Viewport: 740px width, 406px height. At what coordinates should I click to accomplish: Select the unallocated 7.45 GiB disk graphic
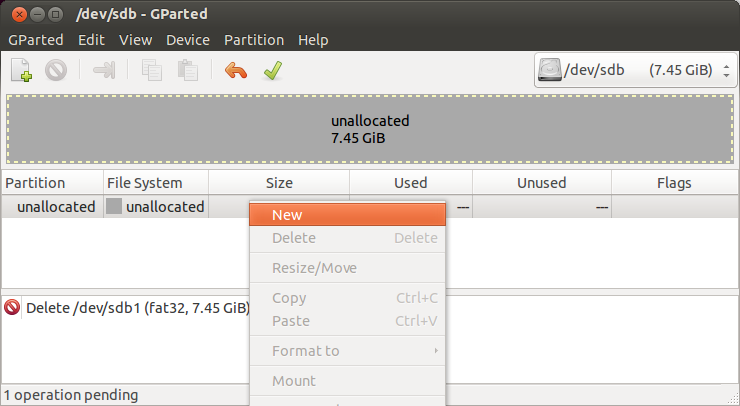click(x=370, y=129)
